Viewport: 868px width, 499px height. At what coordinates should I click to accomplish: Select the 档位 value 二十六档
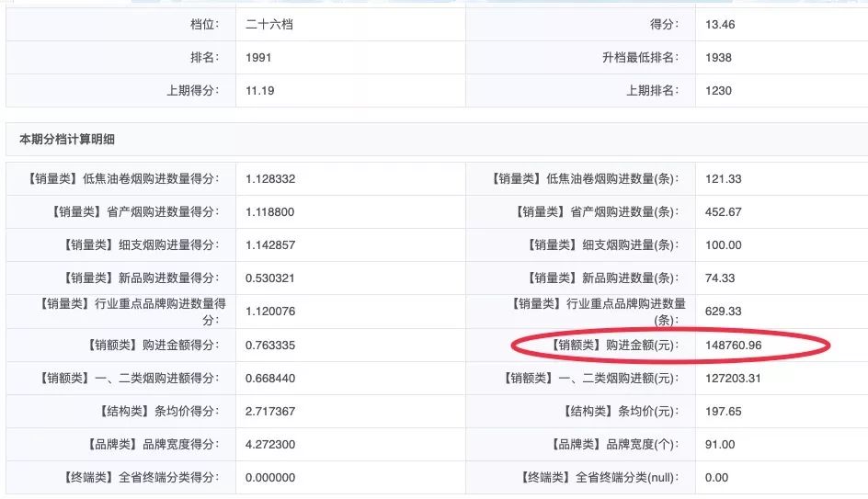tap(269, 24)
